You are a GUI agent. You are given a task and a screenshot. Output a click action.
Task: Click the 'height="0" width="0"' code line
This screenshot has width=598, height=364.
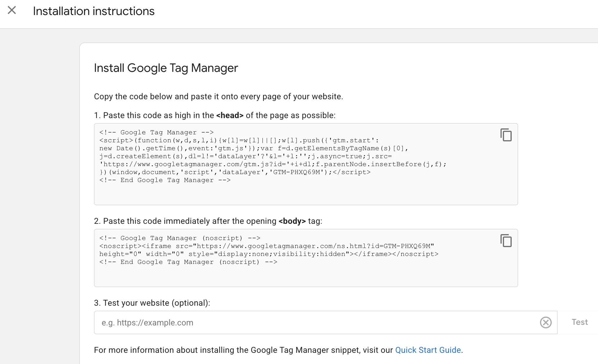point(269,254)
